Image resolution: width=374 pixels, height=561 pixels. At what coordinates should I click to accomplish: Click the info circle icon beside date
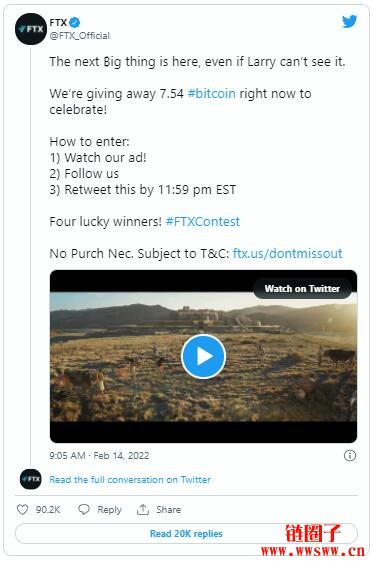point(350,455)
